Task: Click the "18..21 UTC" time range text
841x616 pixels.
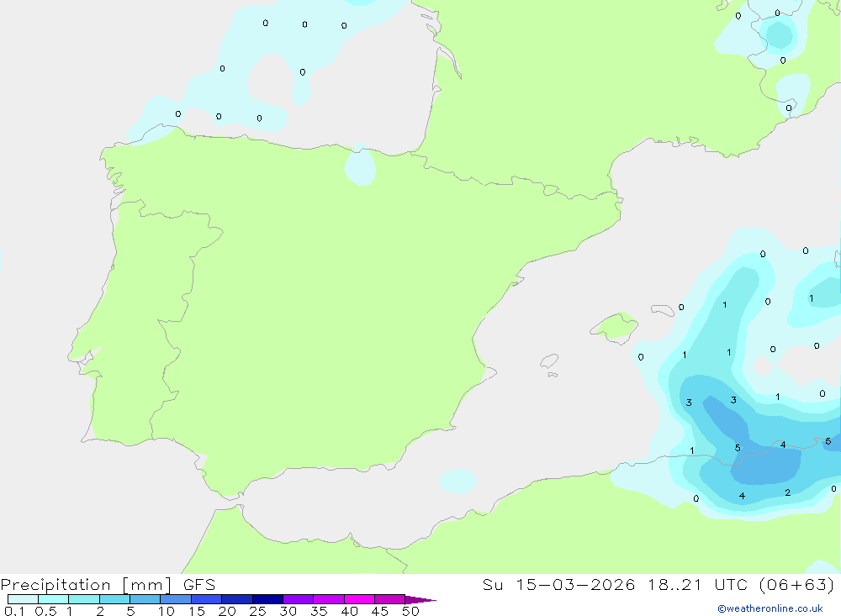Action: pyautogui.click(x=697, y=585)
